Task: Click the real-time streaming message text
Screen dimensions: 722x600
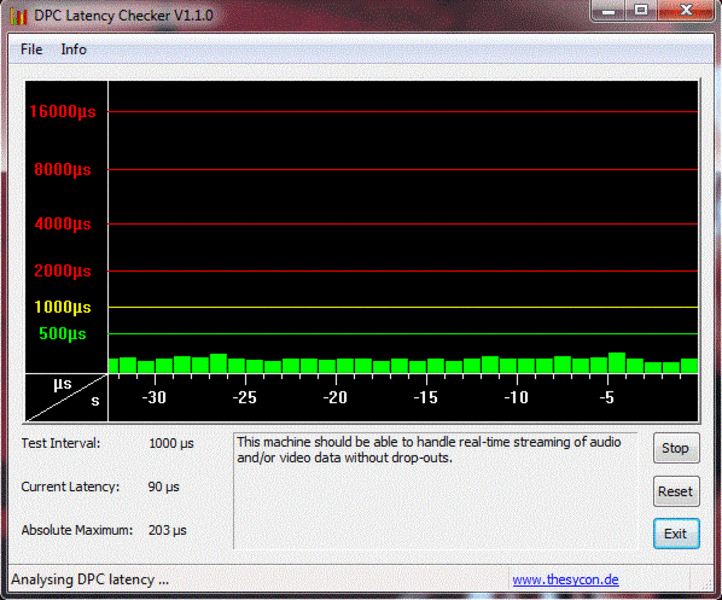Action: click(x=429, y=450)
